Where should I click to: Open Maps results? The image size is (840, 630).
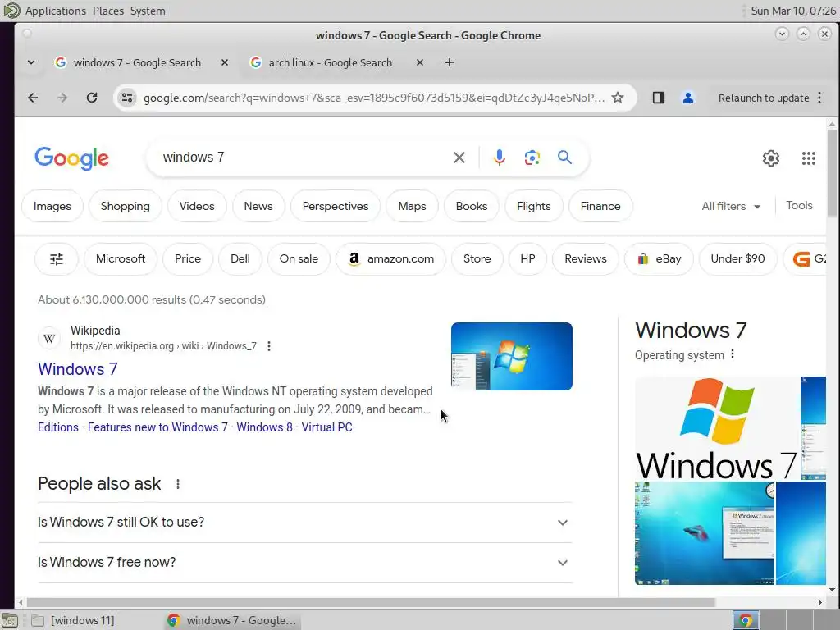tap(412, 206)
